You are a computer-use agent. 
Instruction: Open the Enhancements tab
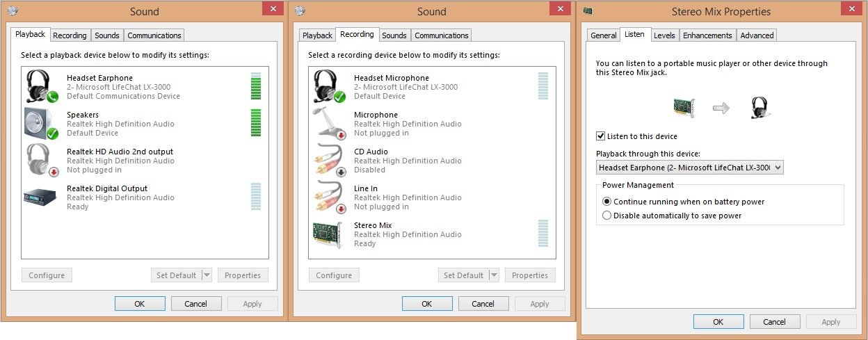pos(707,35)
